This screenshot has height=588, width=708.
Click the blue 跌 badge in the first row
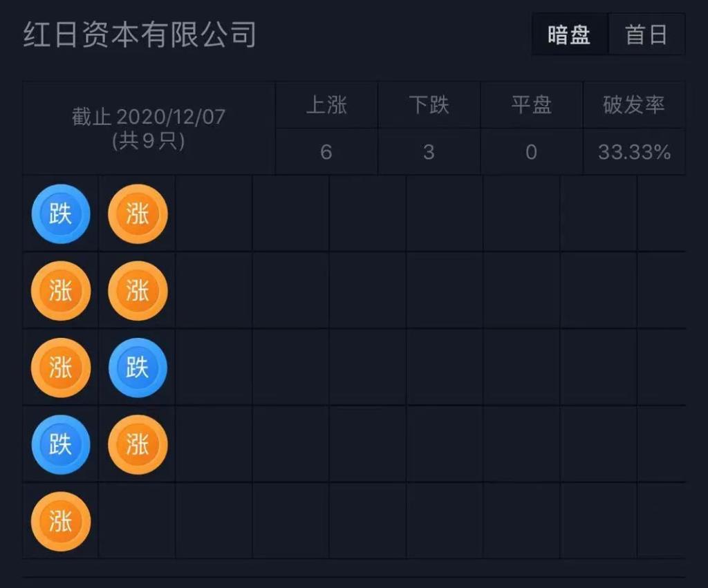(61, 214)
